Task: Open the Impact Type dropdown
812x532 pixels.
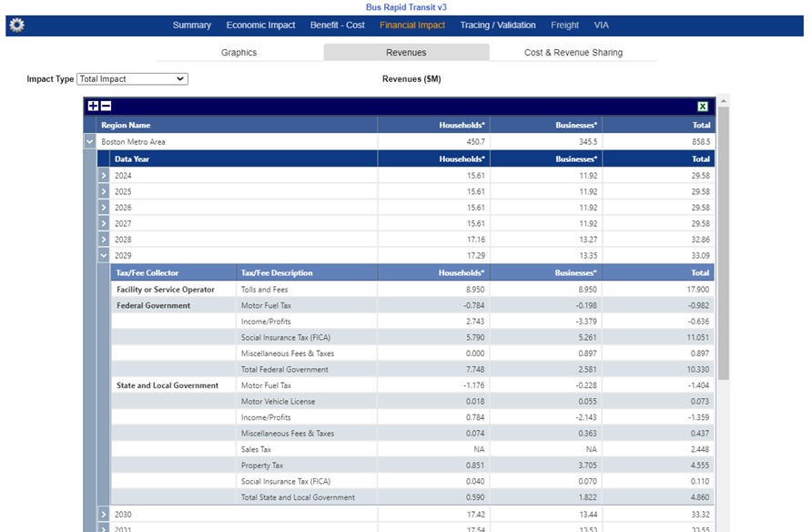Action: (132, 79)
